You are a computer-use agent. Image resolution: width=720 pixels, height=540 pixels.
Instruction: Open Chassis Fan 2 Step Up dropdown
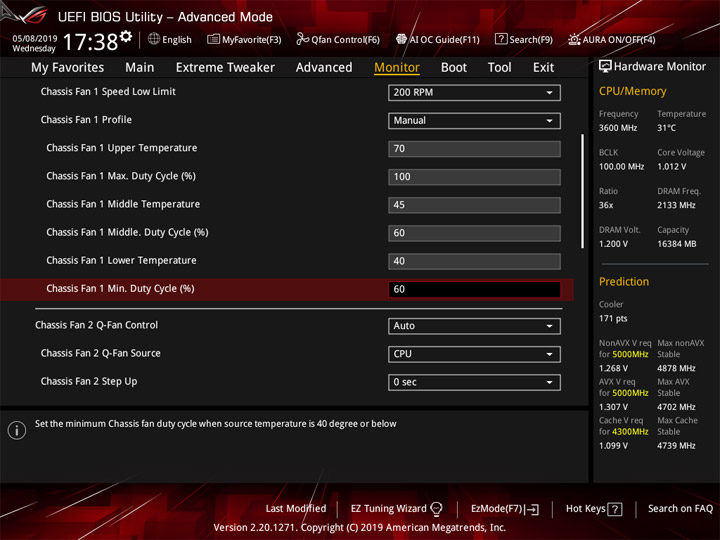click(x=474, y=382)
